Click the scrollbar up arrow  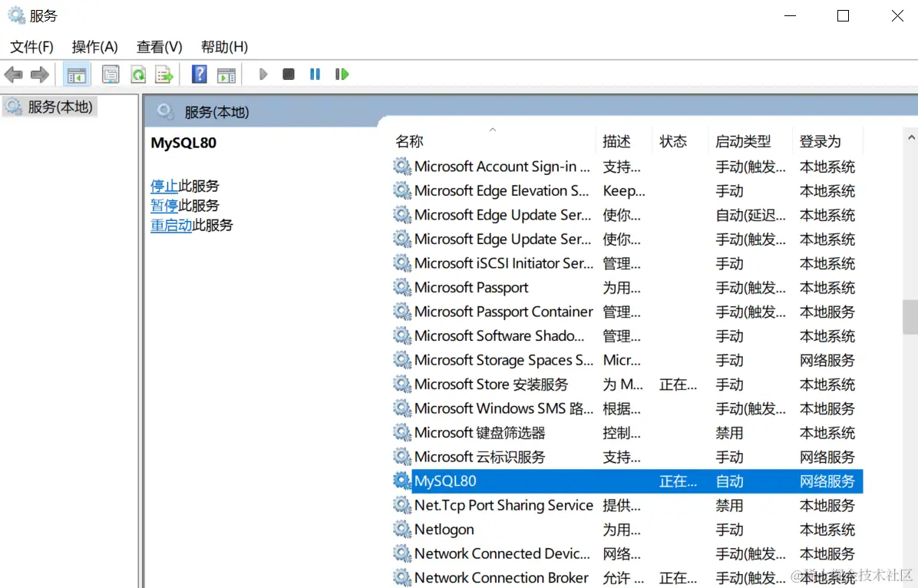click(x=911, y=137)
